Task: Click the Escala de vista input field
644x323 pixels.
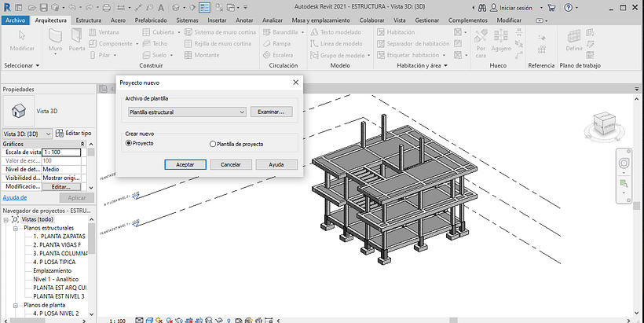Action: click(61, 152)
